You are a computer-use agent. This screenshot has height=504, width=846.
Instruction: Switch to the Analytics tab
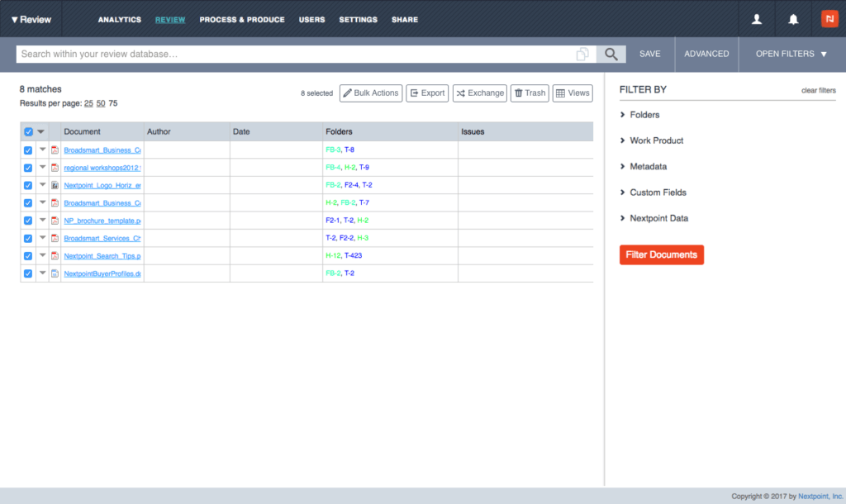point(119,20)
